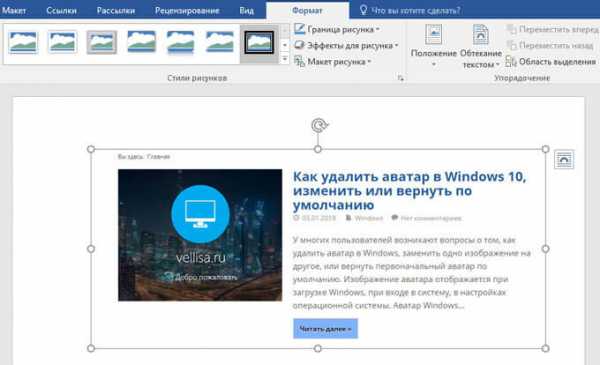The width and height of the screenshot is (600, 365).
Task: Click the top-right image resize handle
Action: coord(545,149)
